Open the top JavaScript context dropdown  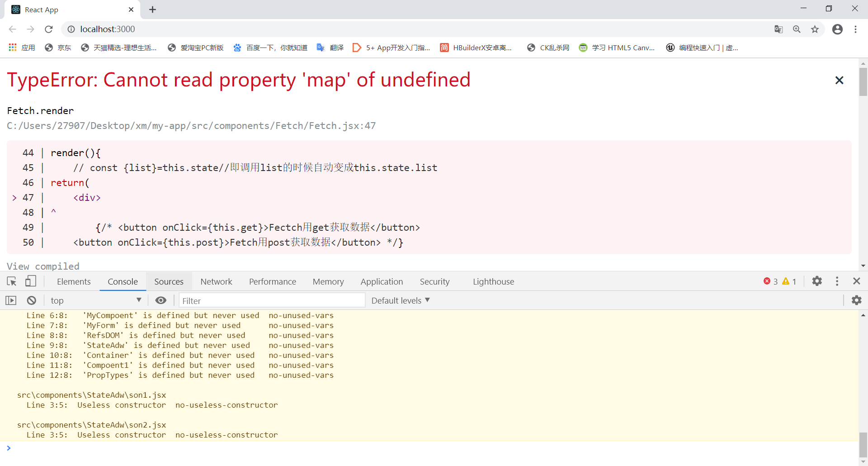[x=96, y=300]
